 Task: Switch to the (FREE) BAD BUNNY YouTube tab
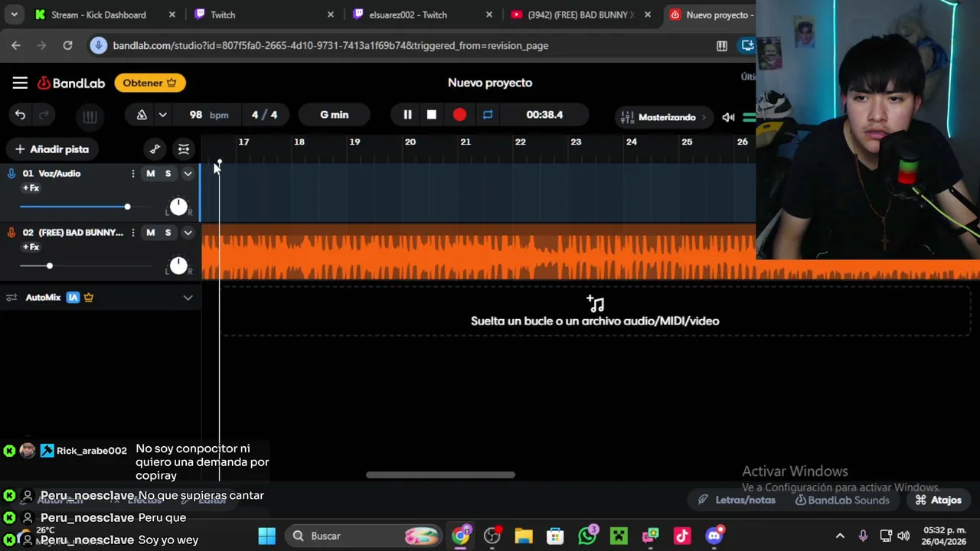580,15
